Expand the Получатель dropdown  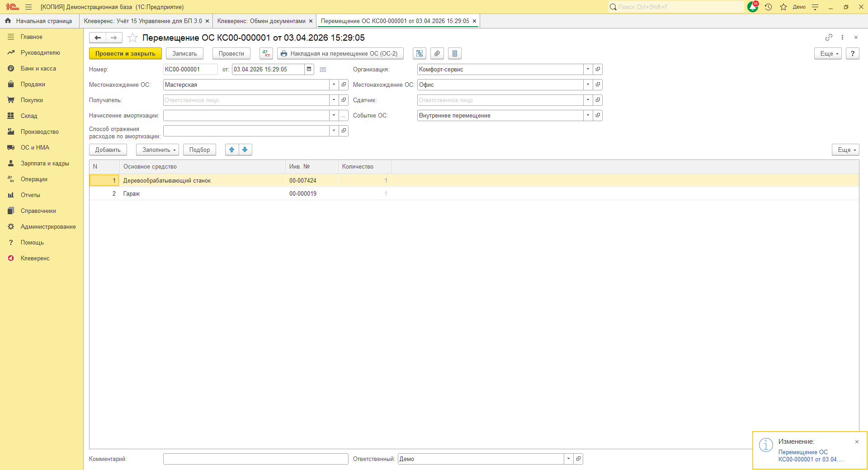334,100
